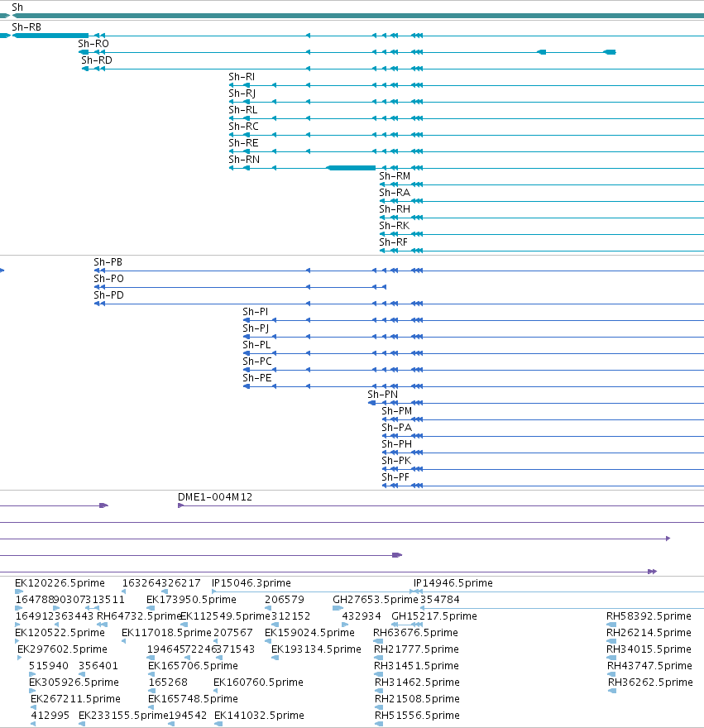Open the RH51556.5prime EST label
The image size is (704, 728).
[x=417, y=716]
